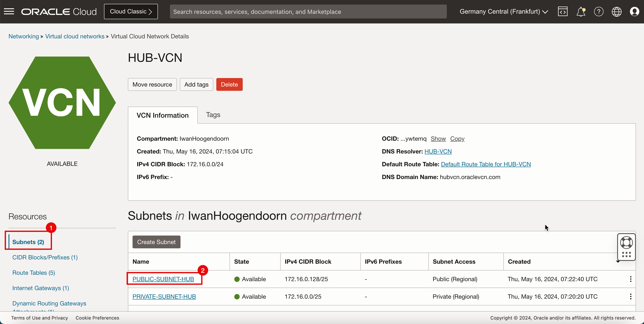Switch to the Tags tab
Viewport: 644px width, 324px height.
click(x=213, y=115)
